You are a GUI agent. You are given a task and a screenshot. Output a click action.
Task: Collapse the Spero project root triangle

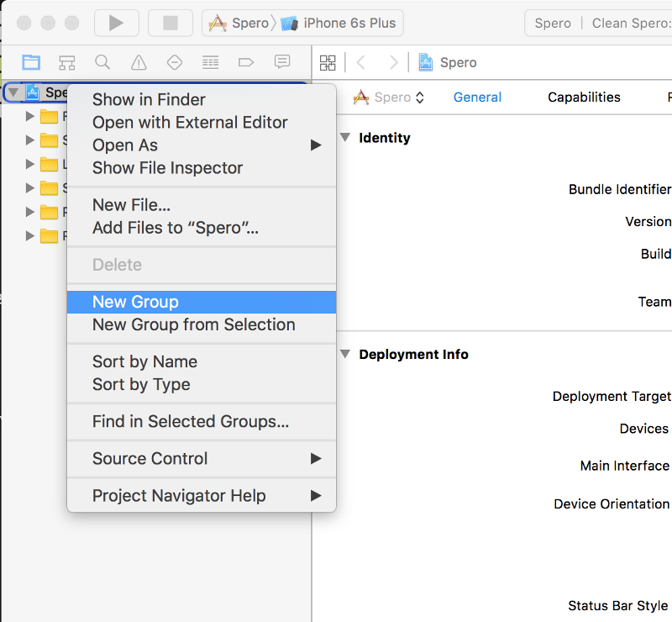pyautogui.click(x=13, y=92)
